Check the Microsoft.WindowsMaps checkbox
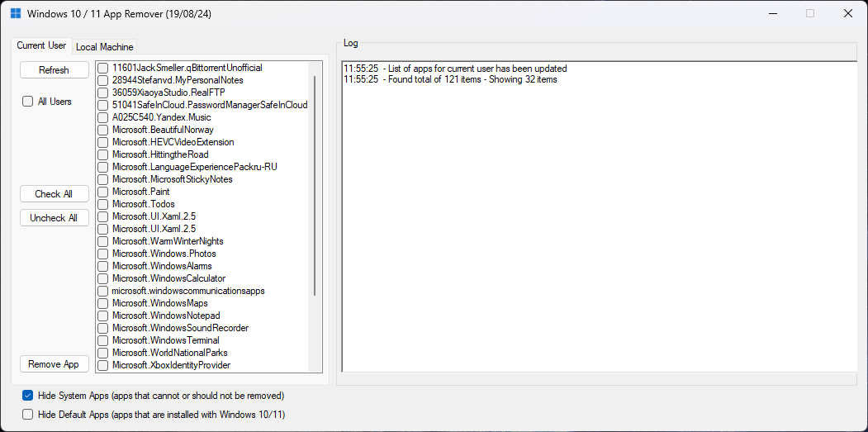 (102, 303)
